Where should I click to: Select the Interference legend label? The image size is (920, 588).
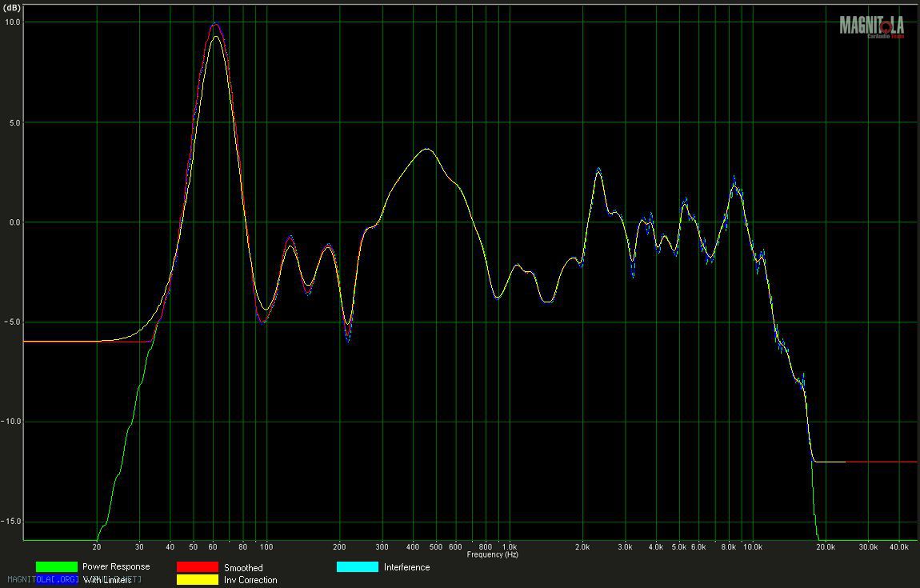(406, 568)
